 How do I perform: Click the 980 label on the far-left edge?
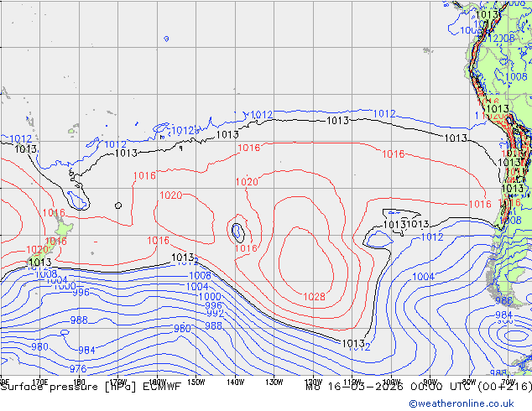coord(39,347)
